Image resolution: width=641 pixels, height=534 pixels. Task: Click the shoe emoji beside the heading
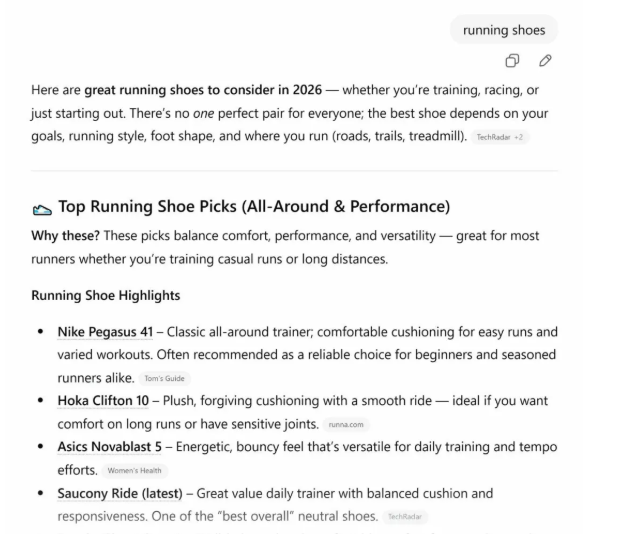(42, 208)
